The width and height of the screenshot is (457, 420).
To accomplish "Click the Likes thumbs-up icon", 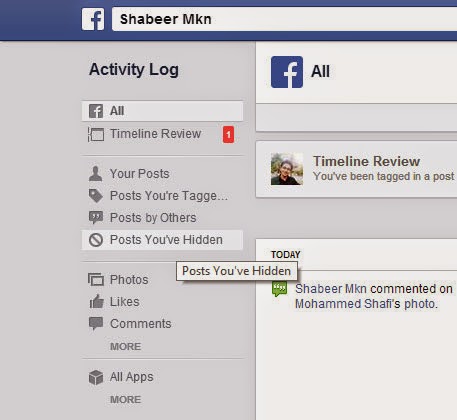I will 96,302.
